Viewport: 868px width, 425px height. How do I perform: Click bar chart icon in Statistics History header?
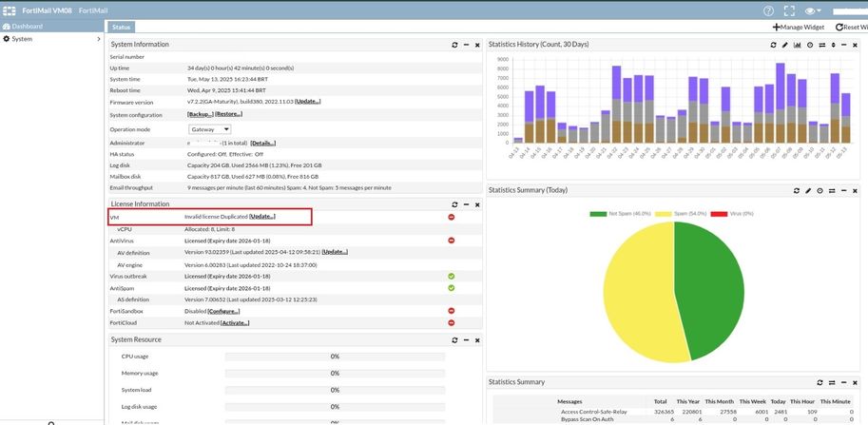(x=797, y=45)
